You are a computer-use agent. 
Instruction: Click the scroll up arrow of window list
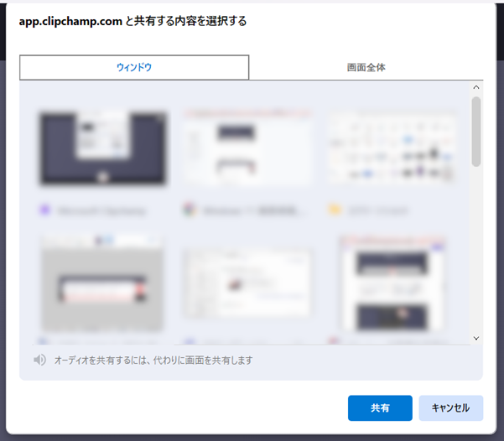(x=476, y=87)
